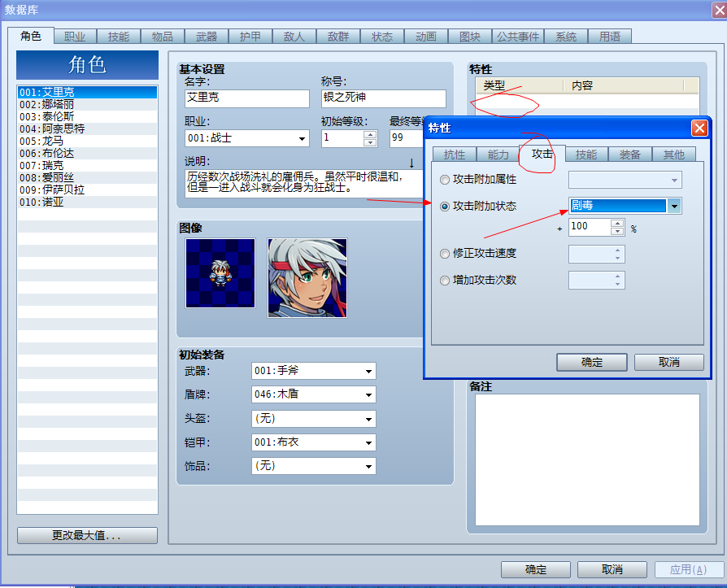Screen dimensions: 727x588
Task: Click 确定 at the database window bottom
Action: (536, 569)
